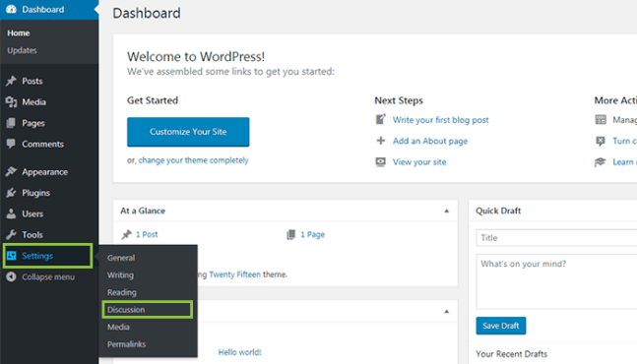Open the Twenty Fifteen theme link
Viewport: 637px width, 364px height.
pos(234,274)
